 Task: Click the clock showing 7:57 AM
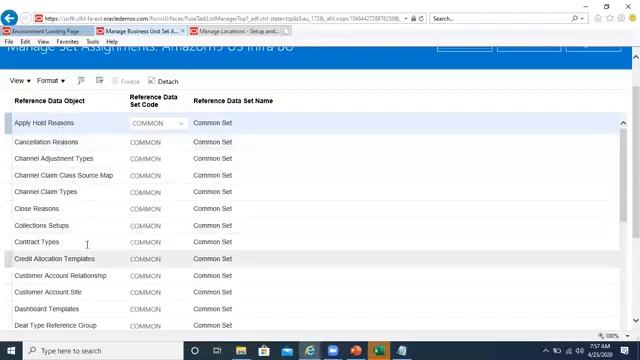[x=600, y=347]
